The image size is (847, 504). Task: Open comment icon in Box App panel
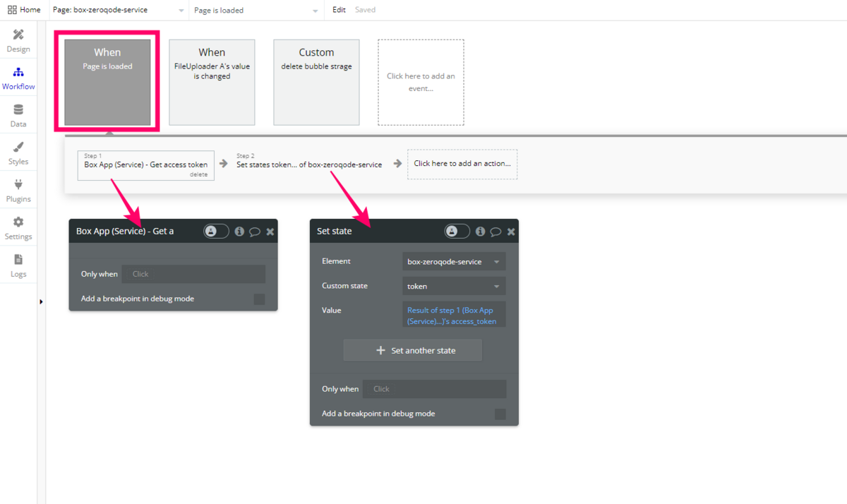[x=255, y=232]
